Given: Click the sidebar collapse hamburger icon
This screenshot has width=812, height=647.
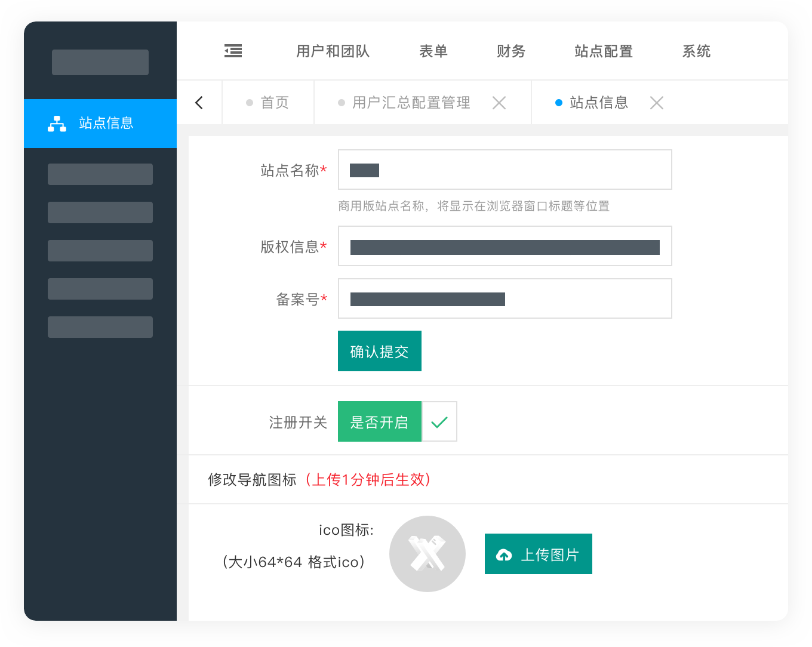Looking at the screenshot, I should (233, 51).
